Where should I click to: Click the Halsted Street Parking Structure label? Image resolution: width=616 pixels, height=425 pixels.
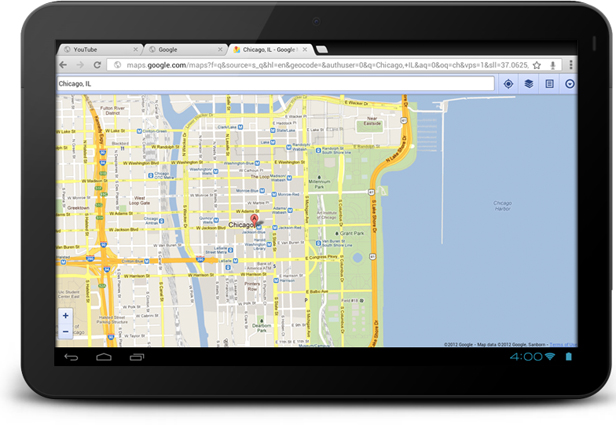(112, 319)
